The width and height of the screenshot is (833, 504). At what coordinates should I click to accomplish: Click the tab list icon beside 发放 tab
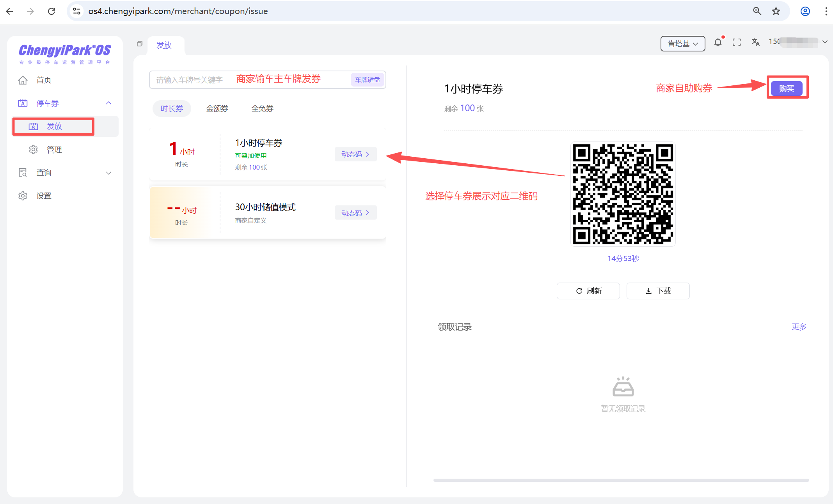tap(140, 44)
